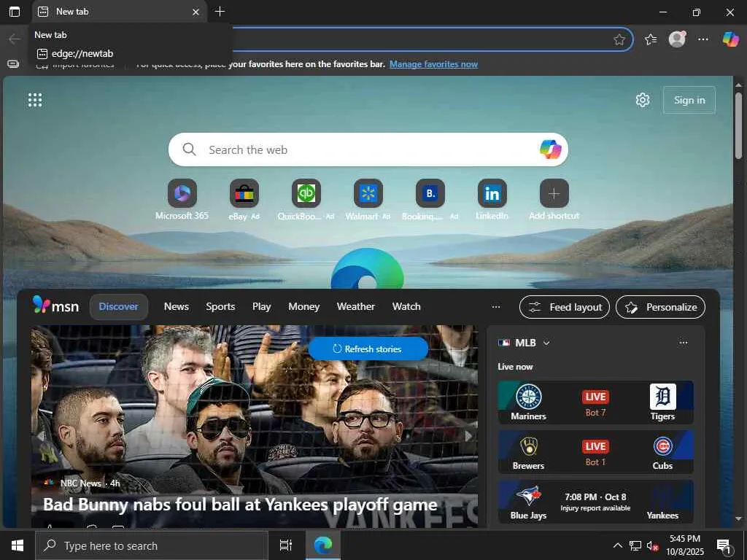
Task: Open the Tab actions menu icon
Action: pyautogui.click(x=15, y=12)
